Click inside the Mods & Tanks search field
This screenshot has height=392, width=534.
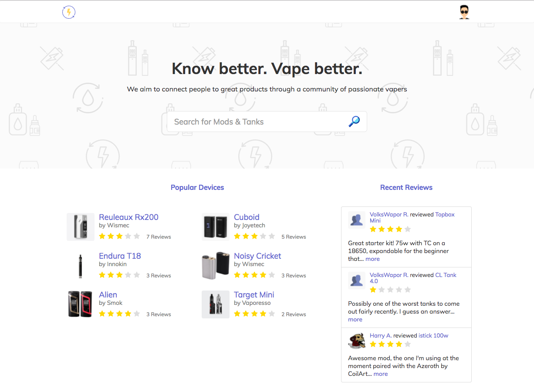(253, 122)
